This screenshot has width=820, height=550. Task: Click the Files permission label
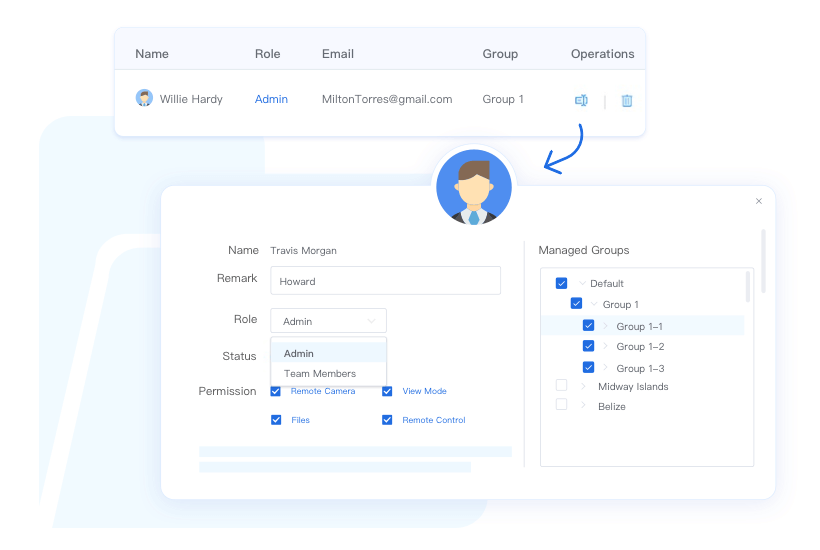[300, 420]
